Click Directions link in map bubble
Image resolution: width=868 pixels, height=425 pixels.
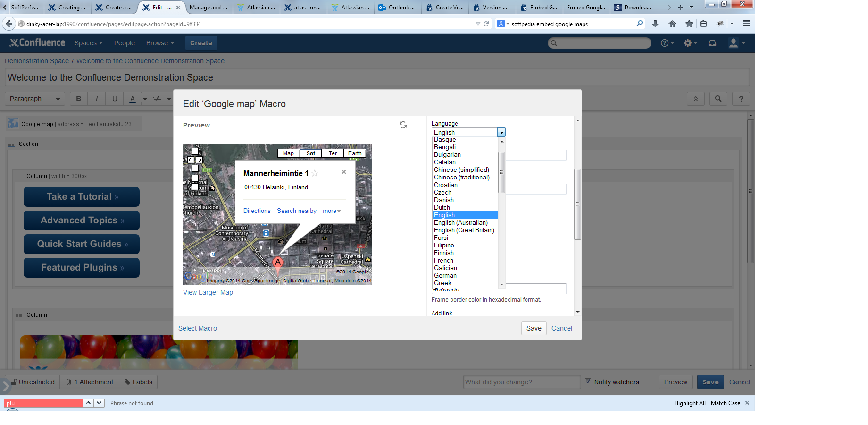pyautogui.click(x=257, y=211)
